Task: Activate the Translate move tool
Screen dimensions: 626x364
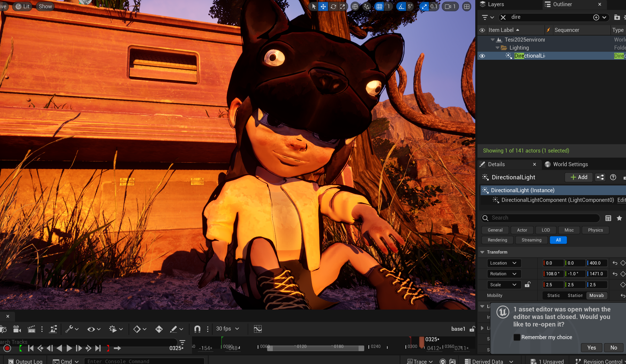Action: (x=323, y=6)
